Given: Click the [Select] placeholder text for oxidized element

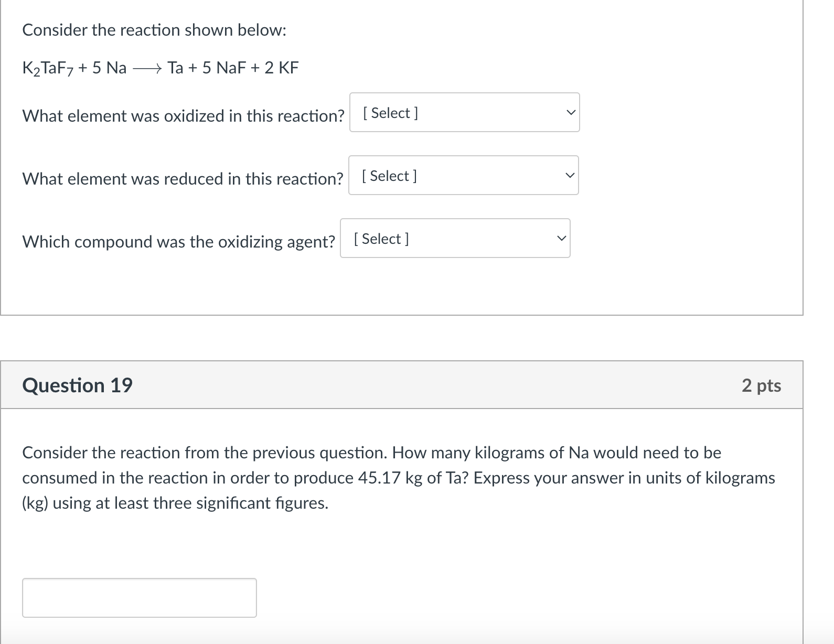Looking at the screenshot, I should click(389, 113).
